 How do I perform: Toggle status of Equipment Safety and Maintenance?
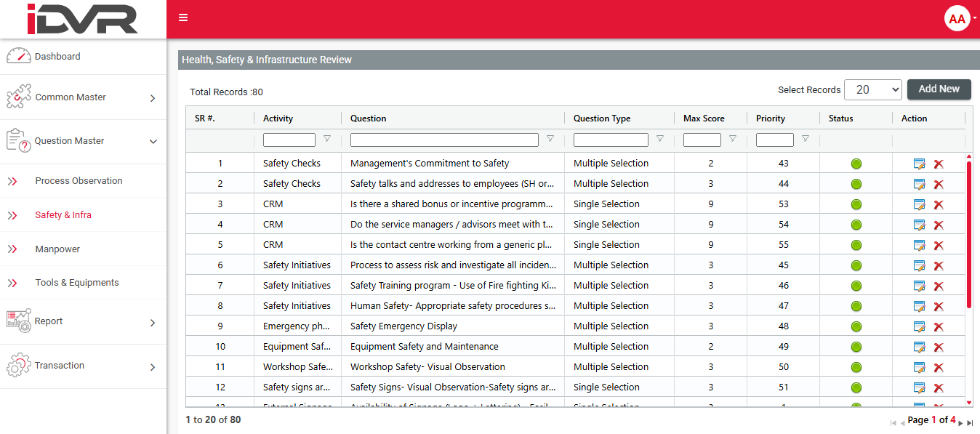click(856, 347)
